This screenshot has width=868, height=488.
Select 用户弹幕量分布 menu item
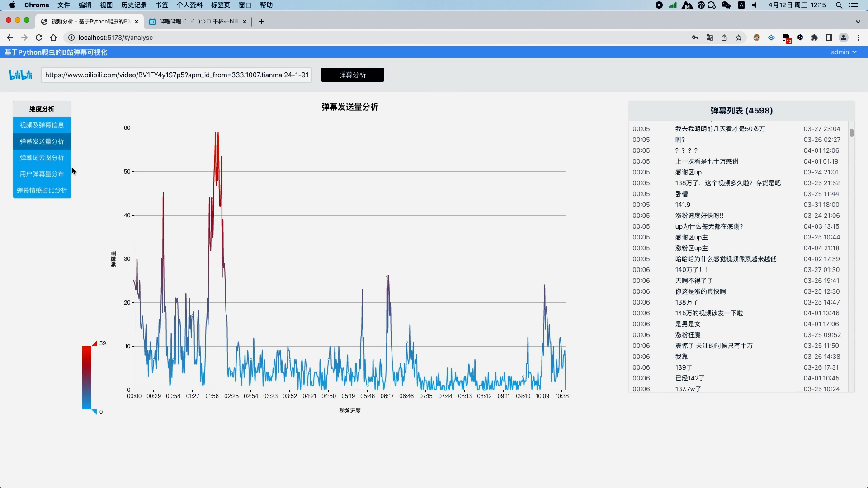[x=42, y=174]
